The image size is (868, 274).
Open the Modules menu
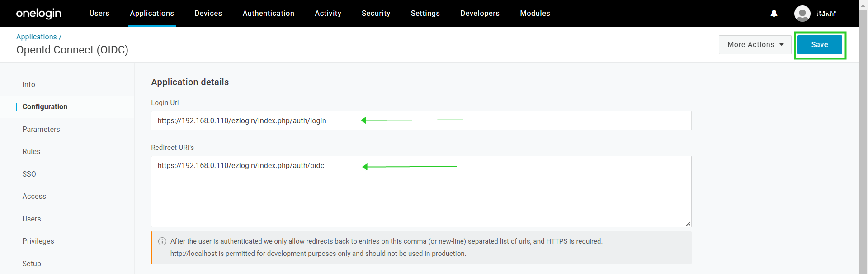535,14
